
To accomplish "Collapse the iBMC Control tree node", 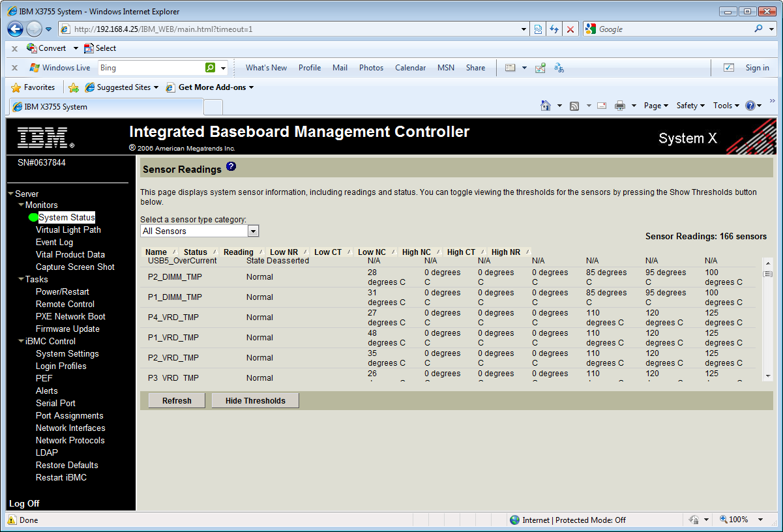I will pos(21,342).
